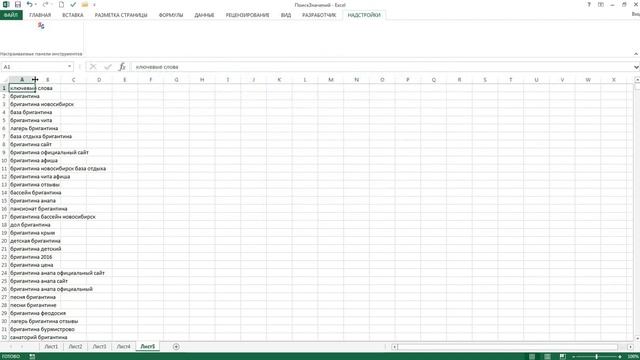Zoom out with the minus button
640x360 pixels.
pos(573,357)
